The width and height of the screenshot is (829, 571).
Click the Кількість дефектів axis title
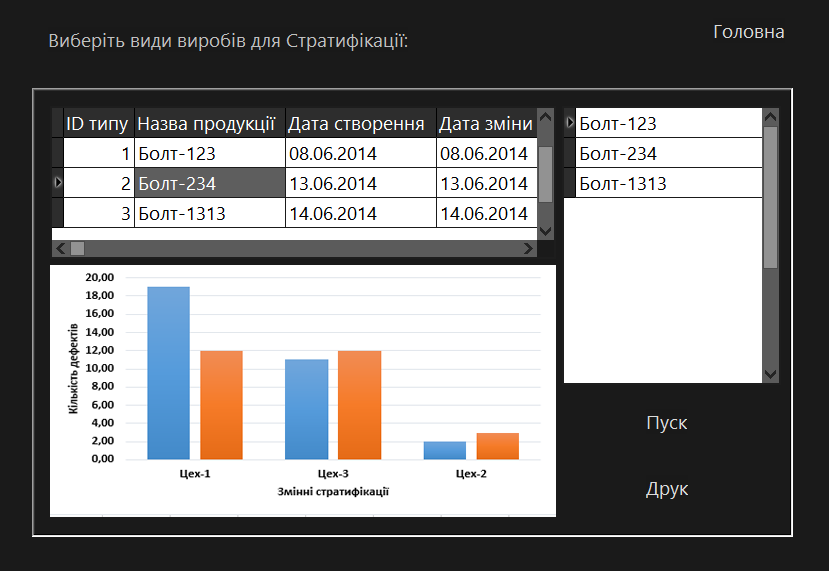pos(73,369)
